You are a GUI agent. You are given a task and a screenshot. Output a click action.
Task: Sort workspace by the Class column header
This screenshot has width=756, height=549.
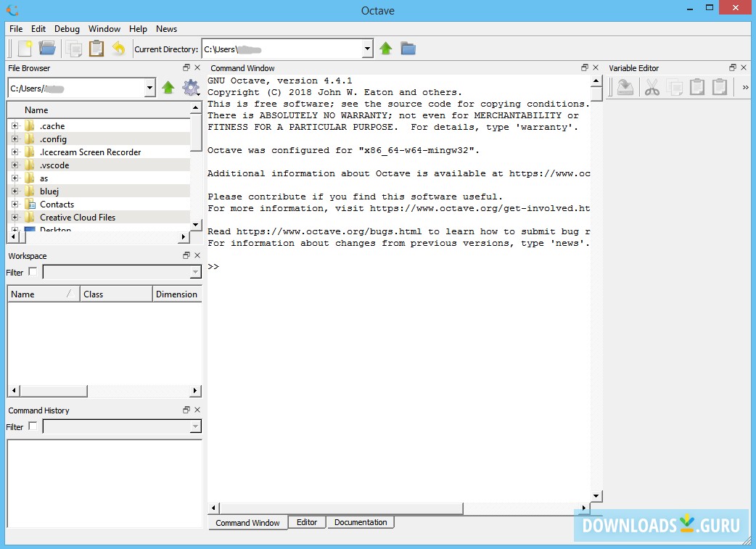(116, 294)
